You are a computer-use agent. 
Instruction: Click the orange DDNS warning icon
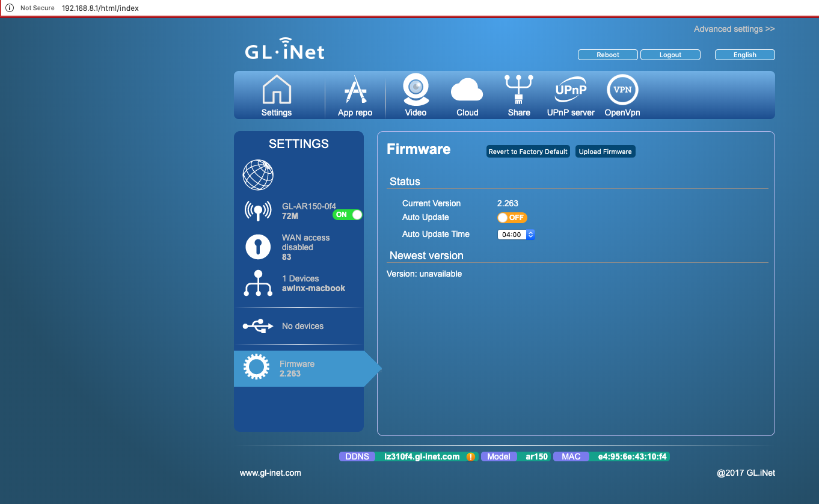[x=470, y=456]
